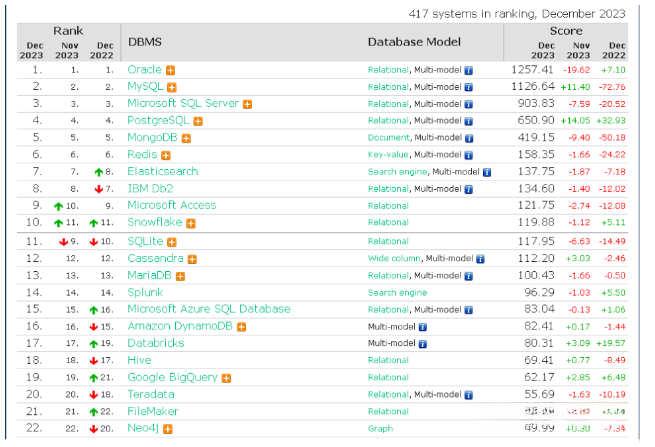Open the Google BigQuery link

173,378
